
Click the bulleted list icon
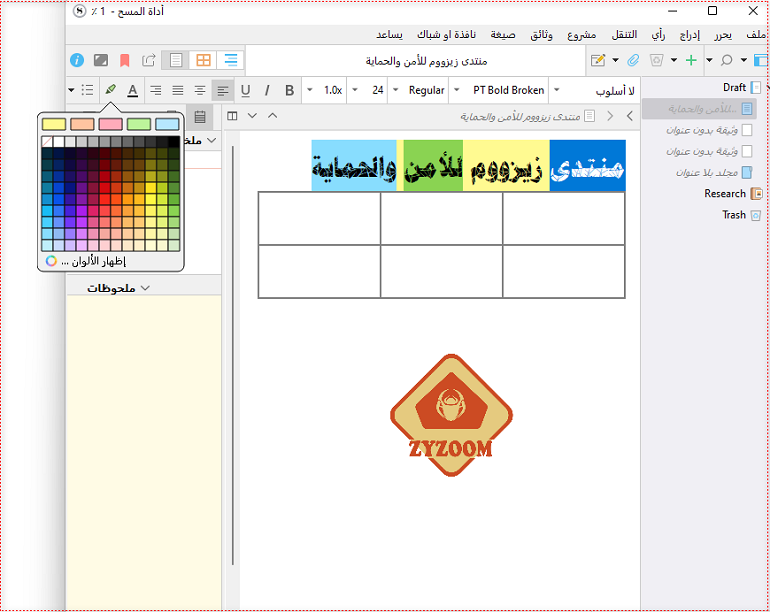click(x=87, y=90)
